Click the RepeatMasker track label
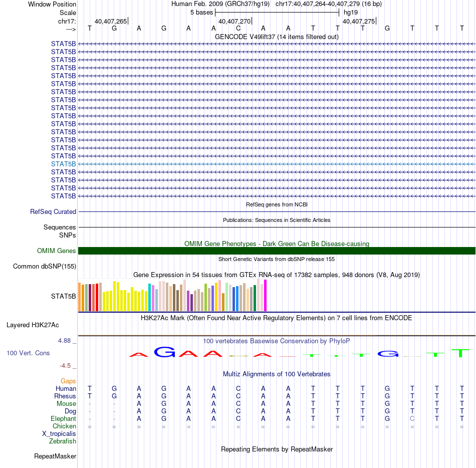Viewport: 476px width, 468px height. [55, 456]
